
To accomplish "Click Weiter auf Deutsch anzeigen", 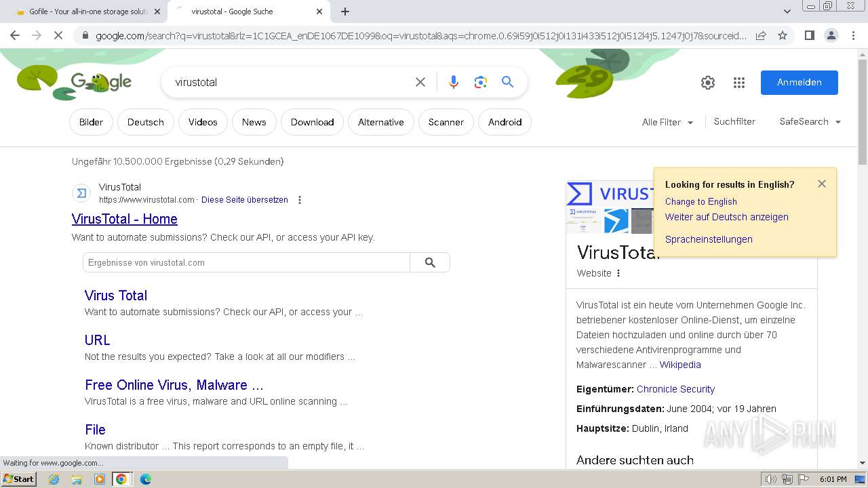I will point(727,217).
